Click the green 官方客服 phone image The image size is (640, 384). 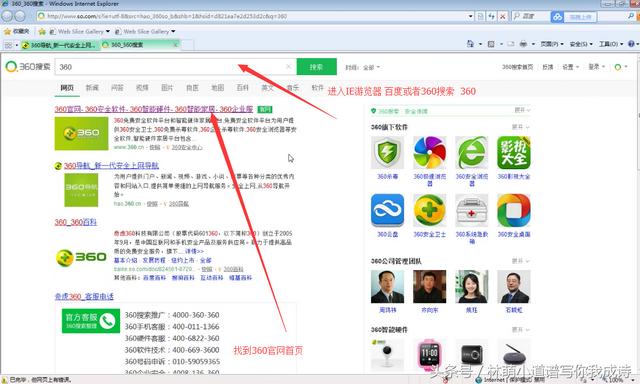[91, 321]
